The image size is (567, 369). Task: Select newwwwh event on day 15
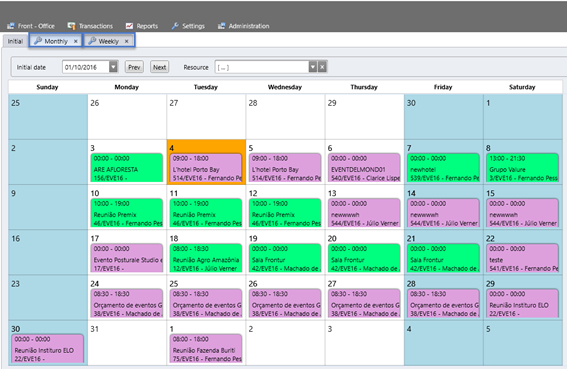[523, 213]
